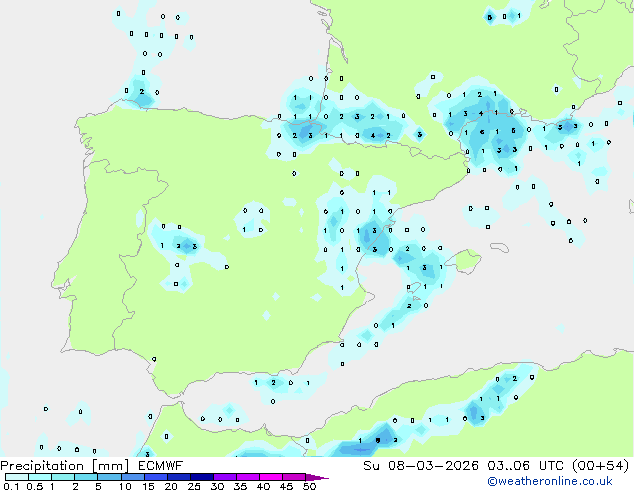Click the '03..06 UTC' time range text

tap(525, 466)
